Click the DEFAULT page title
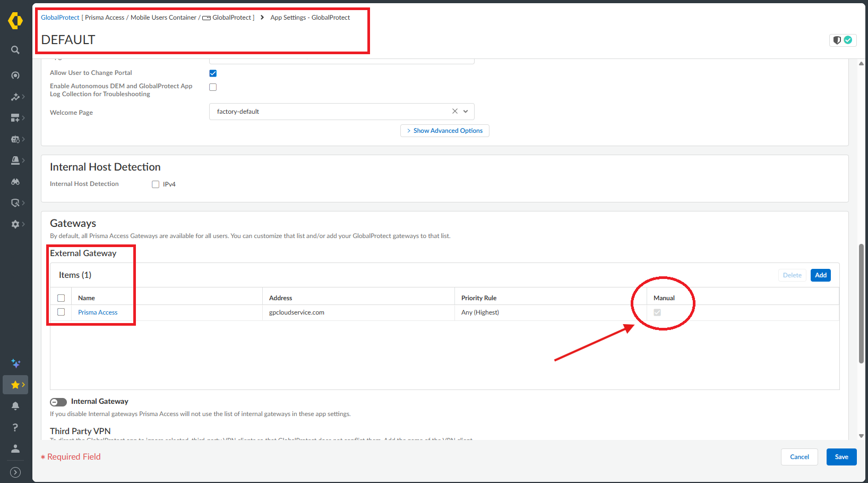The image size is (868, 483). click(x=68, y=40)
